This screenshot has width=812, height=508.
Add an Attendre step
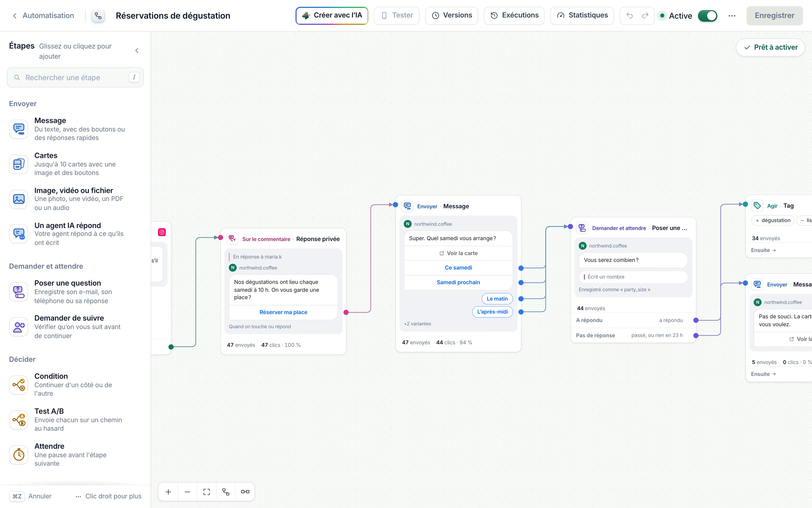point(75,455)
